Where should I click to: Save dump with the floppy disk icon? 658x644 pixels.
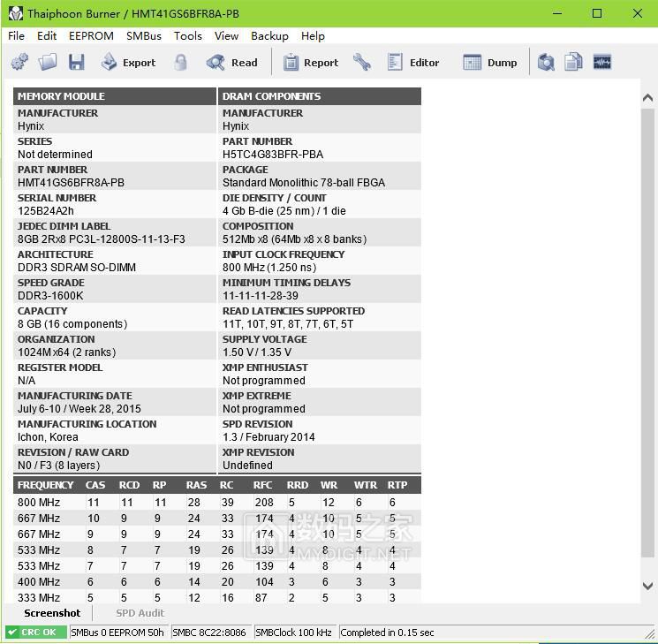pos(76,62)
